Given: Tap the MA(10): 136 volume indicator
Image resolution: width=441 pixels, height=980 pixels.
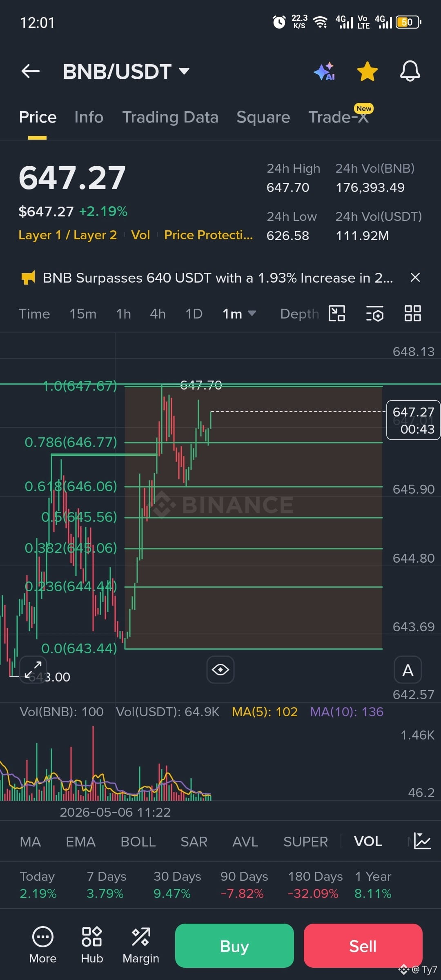Looking at the screenshot, I should coord(347,712).
